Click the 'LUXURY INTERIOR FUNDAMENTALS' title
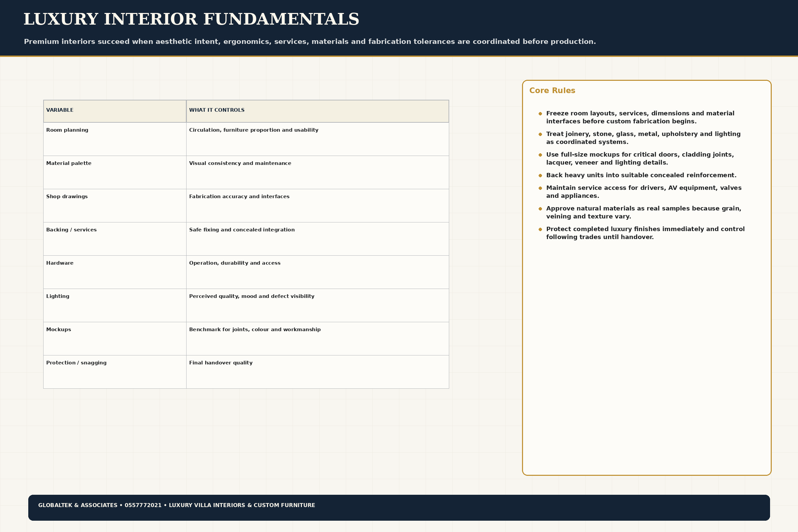 tap(192, 19)
